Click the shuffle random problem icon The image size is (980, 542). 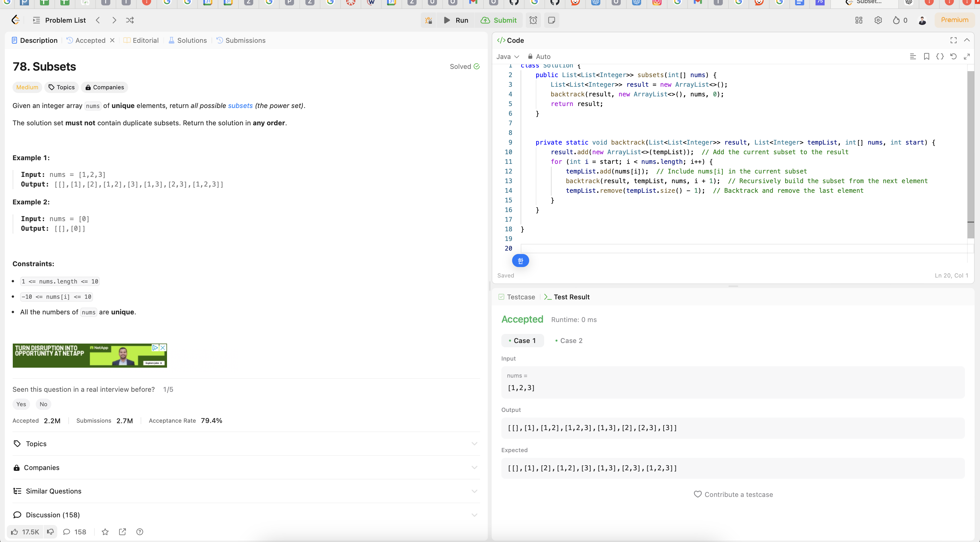130,20
